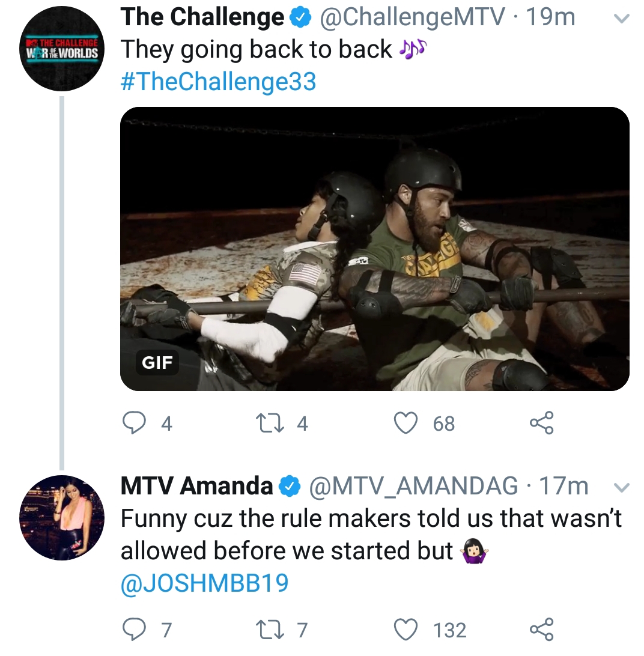
Task: Tap the @MTV_AMANDAG handle
Action: [x=413, y=486]
